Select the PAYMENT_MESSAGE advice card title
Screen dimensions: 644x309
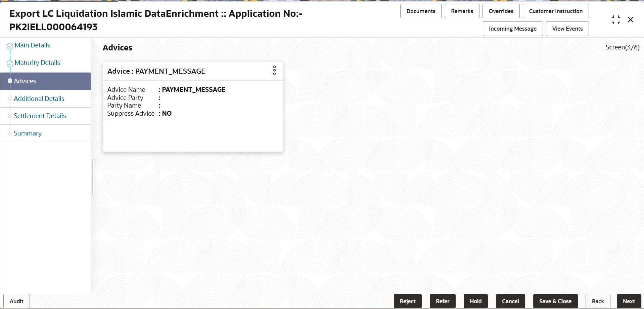156,71
